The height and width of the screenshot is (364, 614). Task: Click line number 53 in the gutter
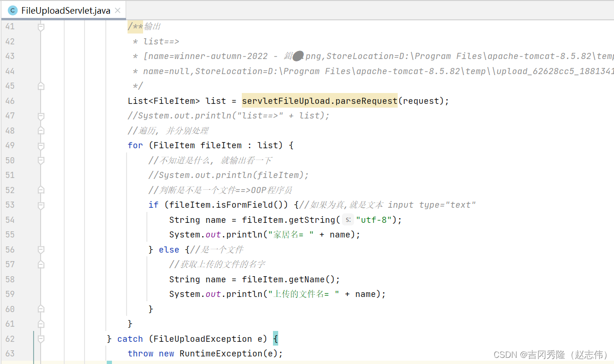tap(10, 205)
